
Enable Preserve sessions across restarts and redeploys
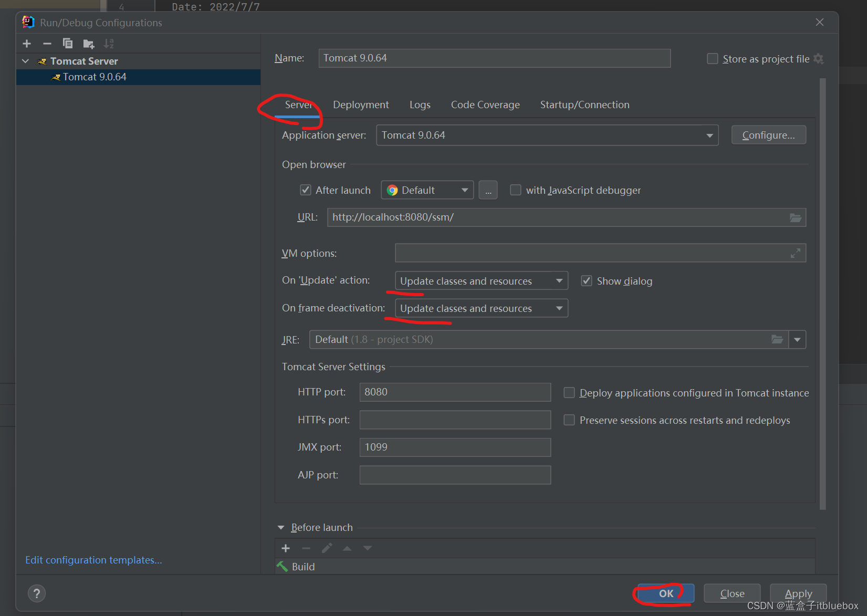coord(569,420)
